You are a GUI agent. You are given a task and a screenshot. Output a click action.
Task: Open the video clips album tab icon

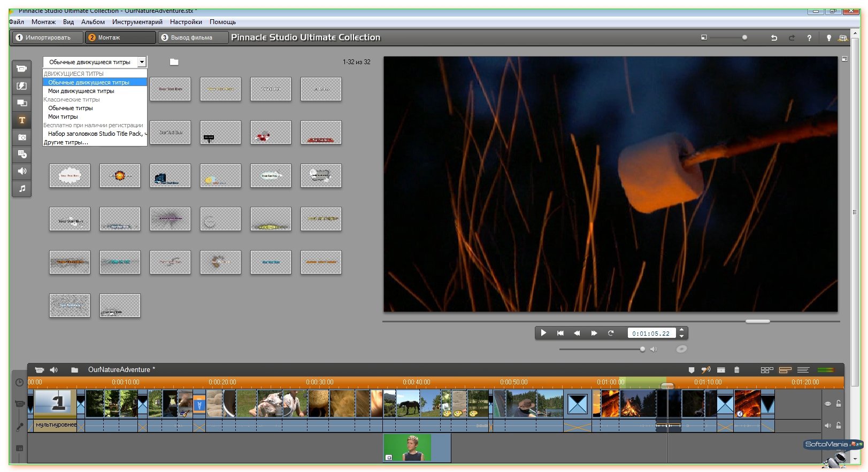[22, 69]
